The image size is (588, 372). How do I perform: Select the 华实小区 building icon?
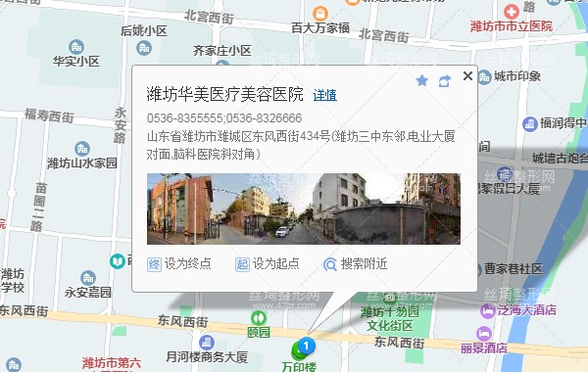76,47
